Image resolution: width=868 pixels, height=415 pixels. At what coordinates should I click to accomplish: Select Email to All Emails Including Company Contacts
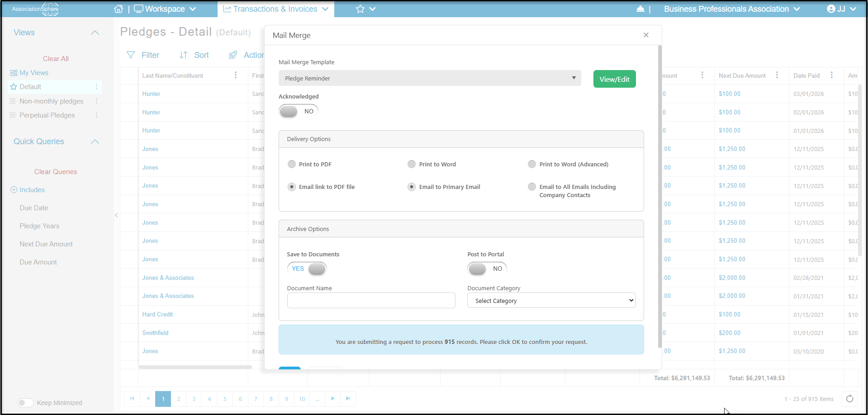pos(532,187)
